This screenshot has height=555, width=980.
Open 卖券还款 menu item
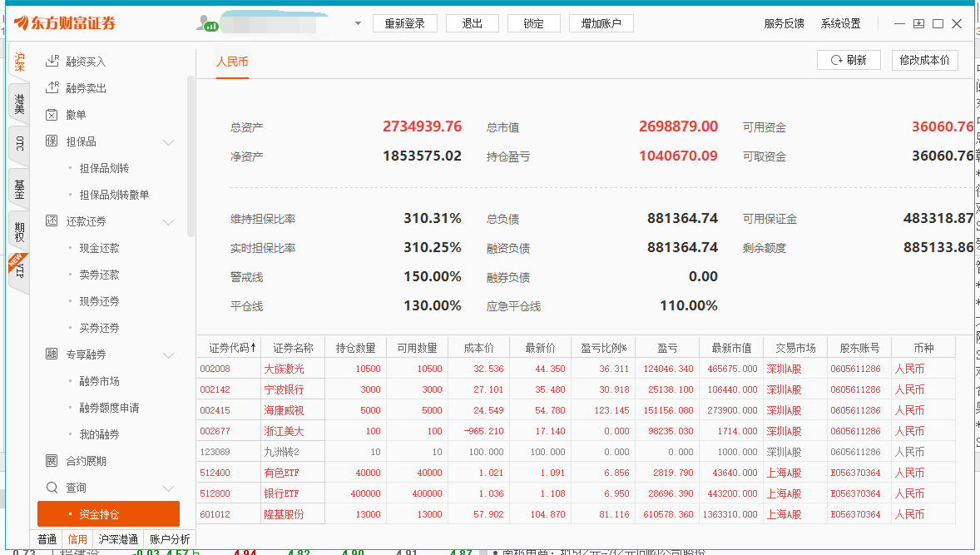99,275
